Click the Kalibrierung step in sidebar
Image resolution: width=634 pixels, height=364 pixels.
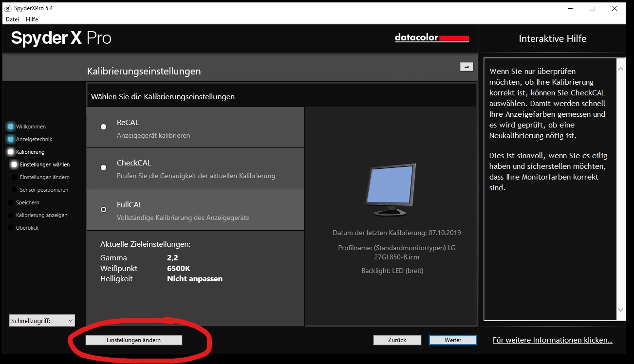point(26,152)
